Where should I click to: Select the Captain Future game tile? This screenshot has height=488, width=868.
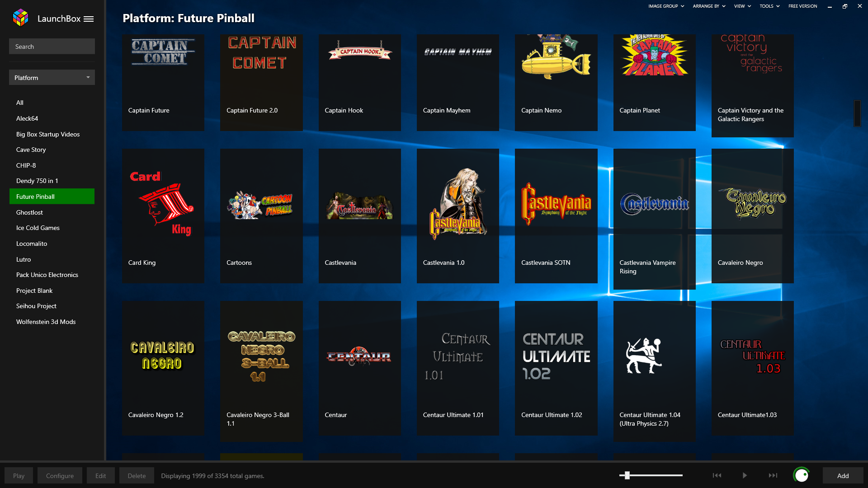[163, 83]
